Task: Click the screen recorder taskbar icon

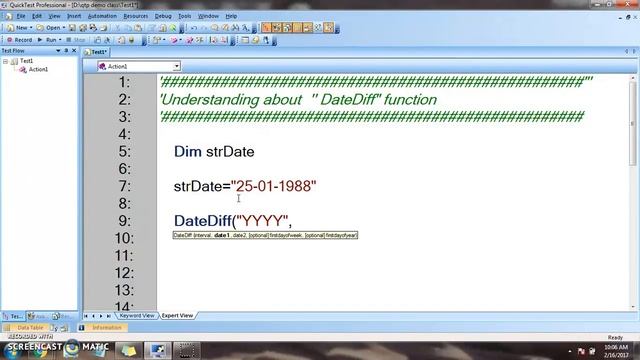Action: coord(187,350)
